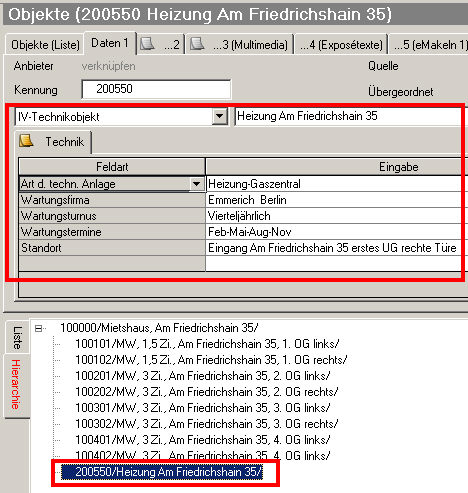The image size is (468, 493).
Task: Click the object name field Heizung Am Friedrichshain 35
Action: tap(351, 116)
